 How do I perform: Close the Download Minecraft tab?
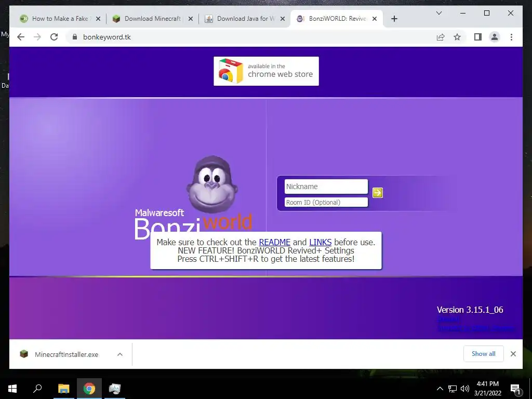191,19
